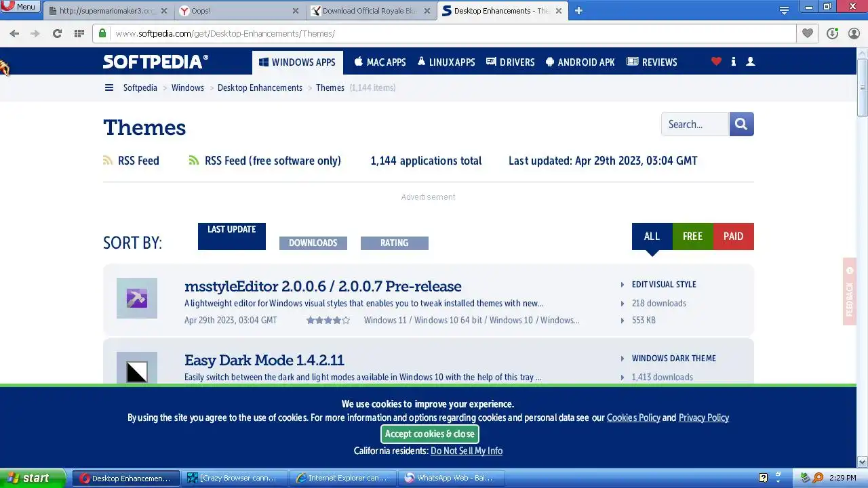Open the Opera Menu button

(20, 7)
